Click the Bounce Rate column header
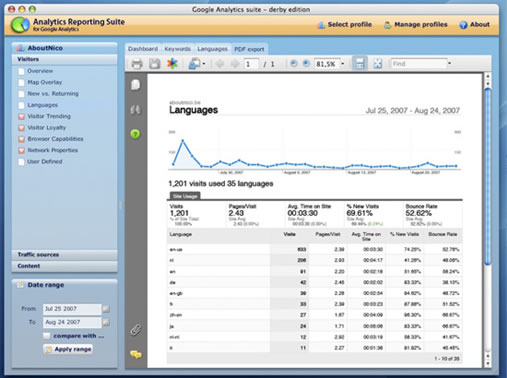The height and width of the screenshot is (378, 507). click(x=442, y=234)
